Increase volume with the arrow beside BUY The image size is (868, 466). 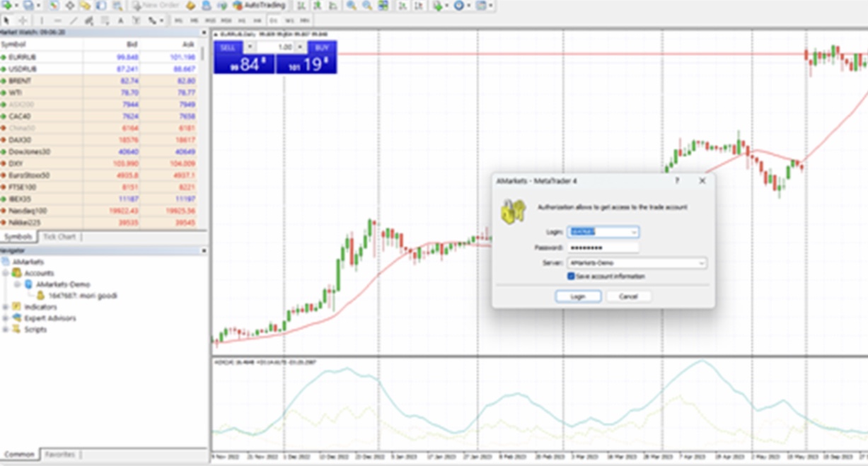[300, 47]
